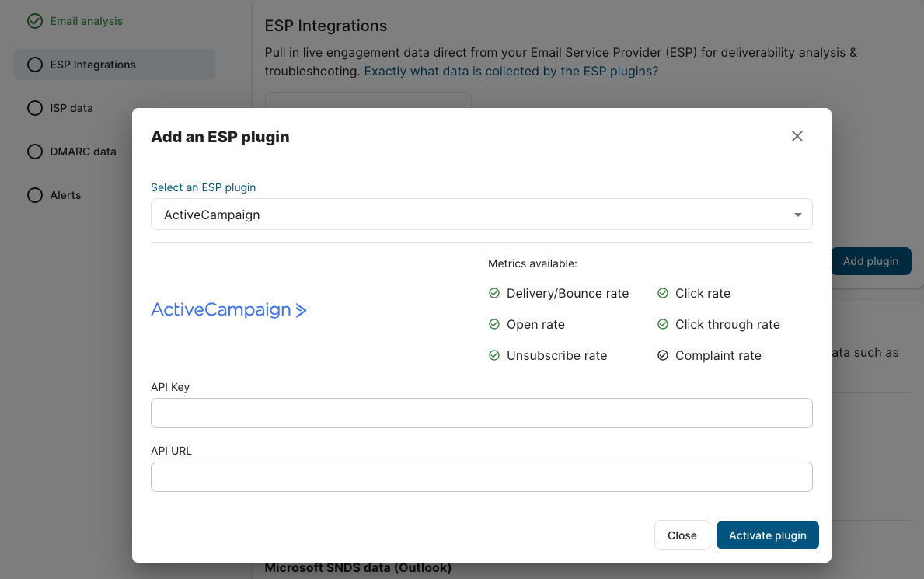Click the 'Delivery/Bounce rate' text

[567, 293]
